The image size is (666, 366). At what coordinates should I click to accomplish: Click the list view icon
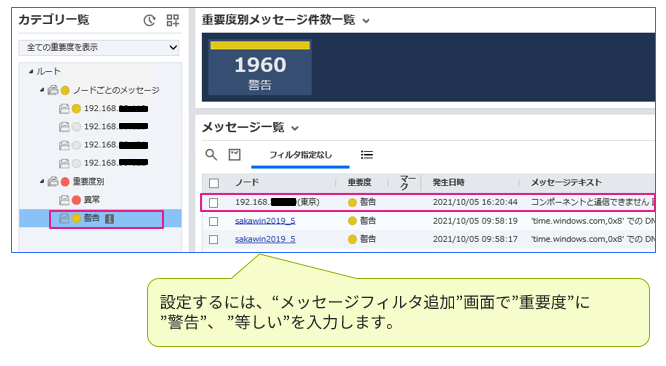[x=367, y=155]
